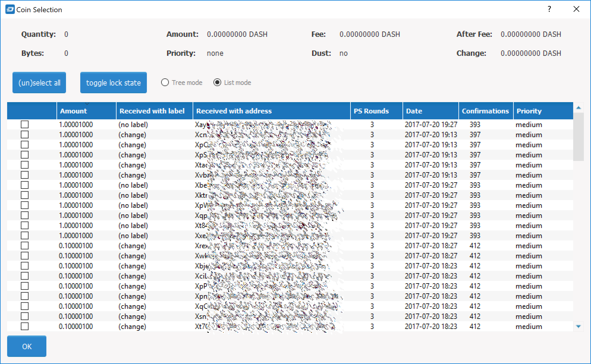Select the List mode radio button

click(x=232, y=83)
